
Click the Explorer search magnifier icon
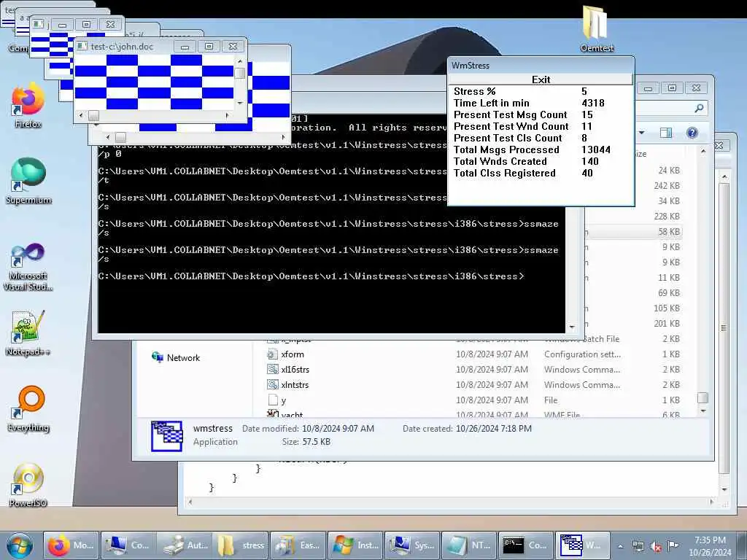click(699, 109)
